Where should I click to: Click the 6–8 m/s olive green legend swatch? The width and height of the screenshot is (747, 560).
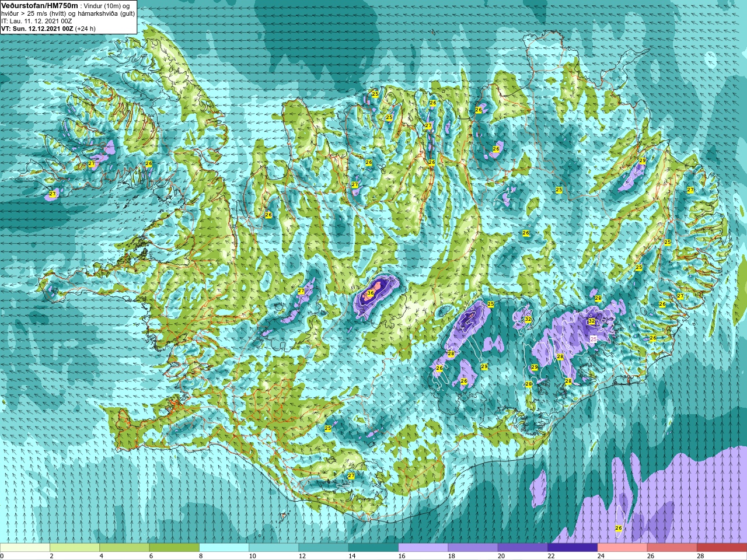tap(174, 548)
